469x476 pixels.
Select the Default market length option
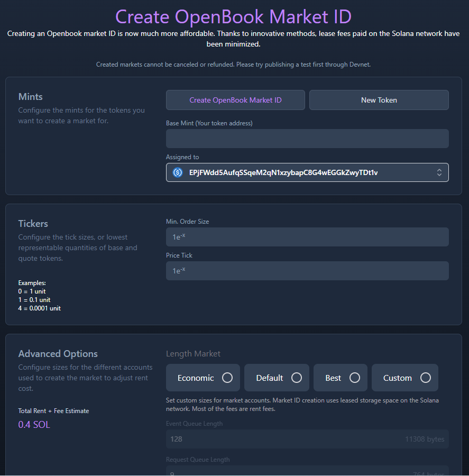[277, 378]
